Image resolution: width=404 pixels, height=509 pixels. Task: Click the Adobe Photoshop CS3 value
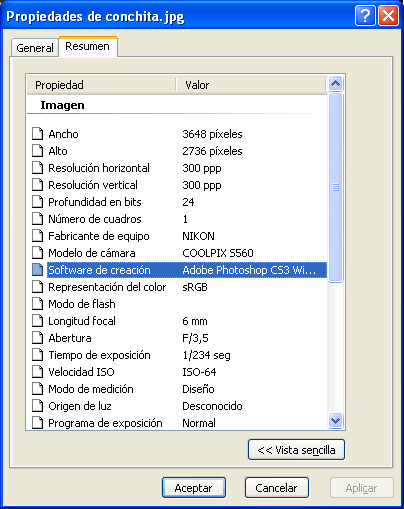pos(249,270)
